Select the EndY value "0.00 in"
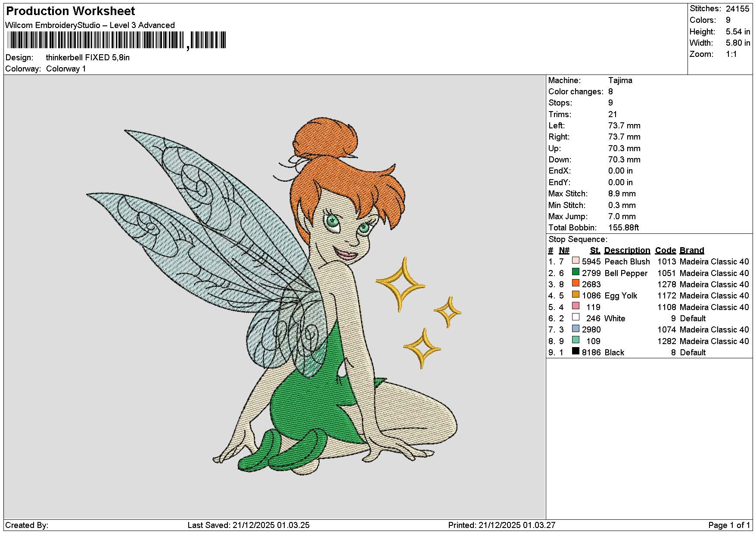 click(620, 183)
